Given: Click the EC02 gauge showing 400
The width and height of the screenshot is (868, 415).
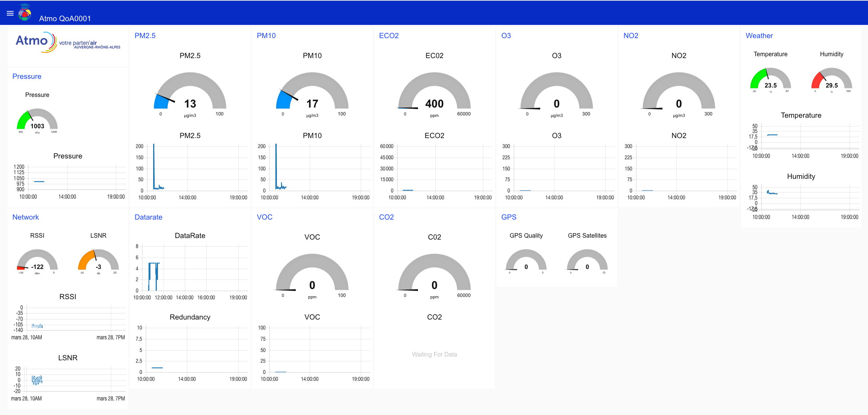Looking at the screenshot, I should pos(435,95).
